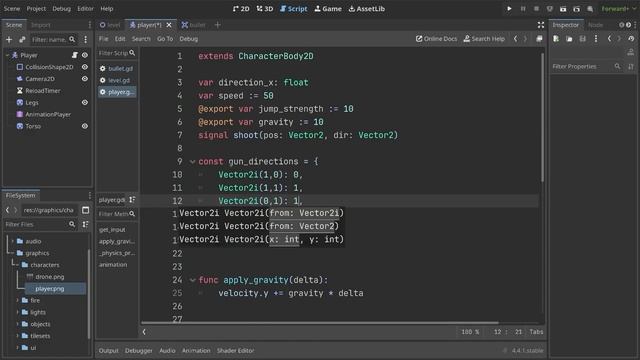Screen dimensions: 640x360
Task: Toggle Movie Maker mode icon
Action: (x=590, y=9)
